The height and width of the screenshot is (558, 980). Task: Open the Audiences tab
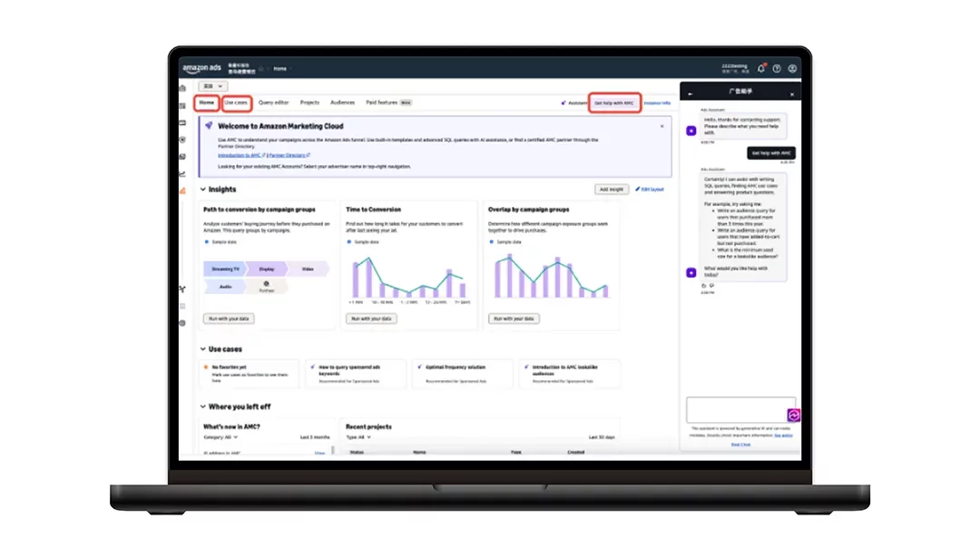click(x=342, y=103)
